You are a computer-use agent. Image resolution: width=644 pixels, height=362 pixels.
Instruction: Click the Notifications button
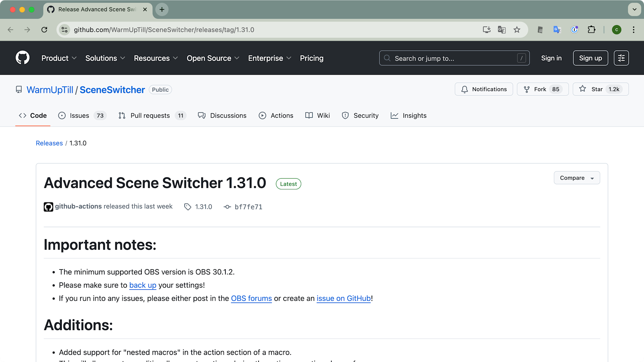click(x=484, y=89)
